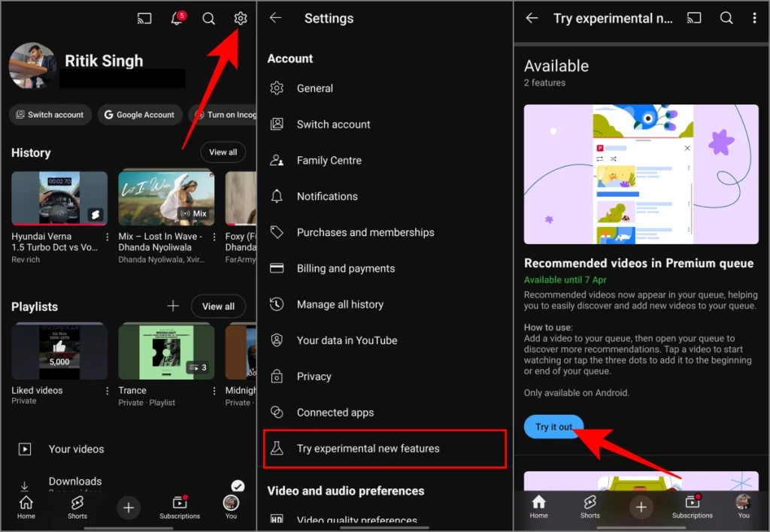770x532 pixels.
Task: Tap cast icon on experimental features screen
Action: (694, 18)
